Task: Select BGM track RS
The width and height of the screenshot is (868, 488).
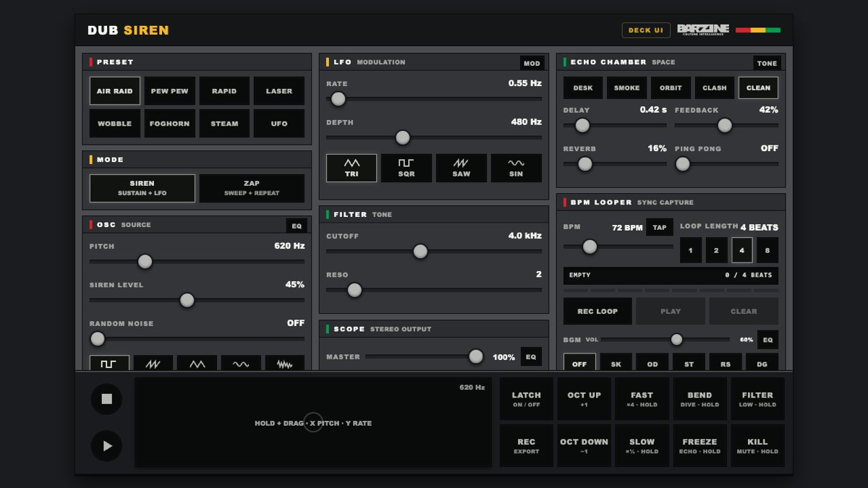Action: pyautogui.click(x=726, y=363)
